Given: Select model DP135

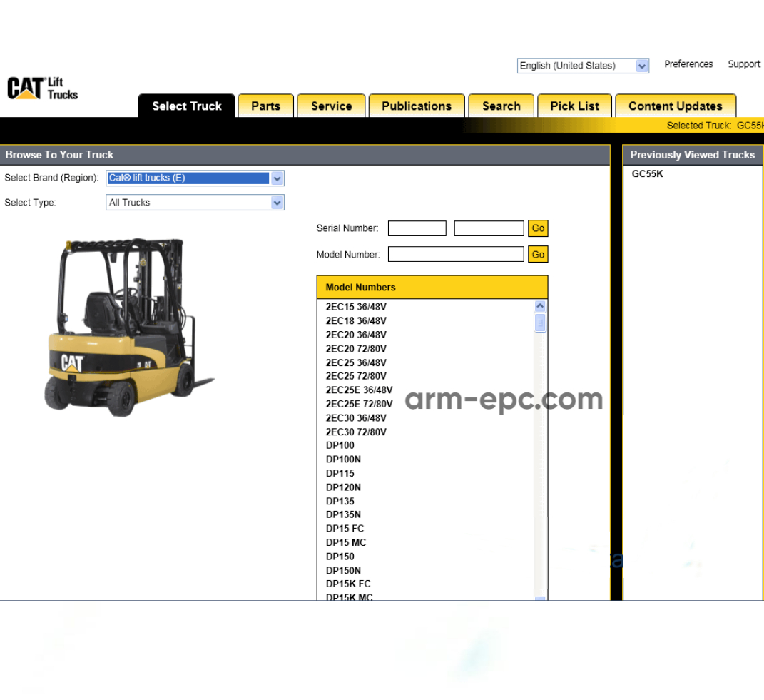Looking at the screenshot, I should [340, 501].
